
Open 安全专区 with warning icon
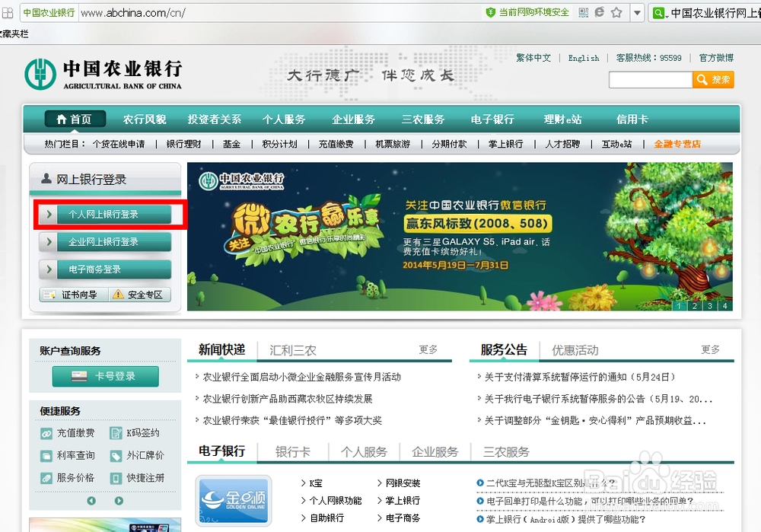click(139, 295)
